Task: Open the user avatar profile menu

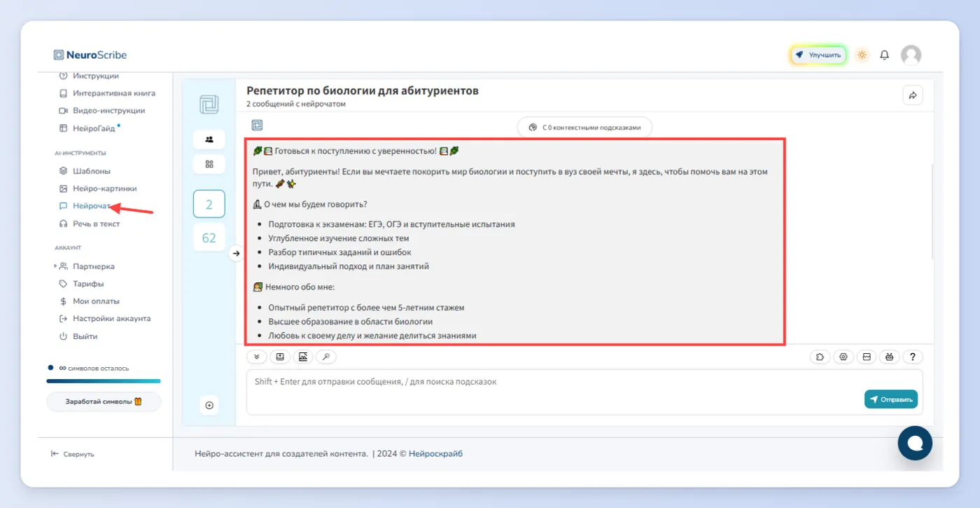Action: [x=911, y=55]
